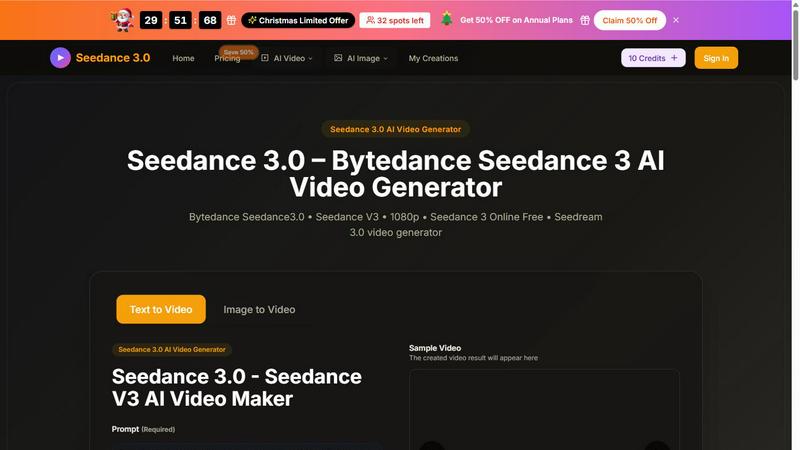This screenshot has height=450, width=800.
Task: Go to My Creations
Action: (x=433, y=58)
